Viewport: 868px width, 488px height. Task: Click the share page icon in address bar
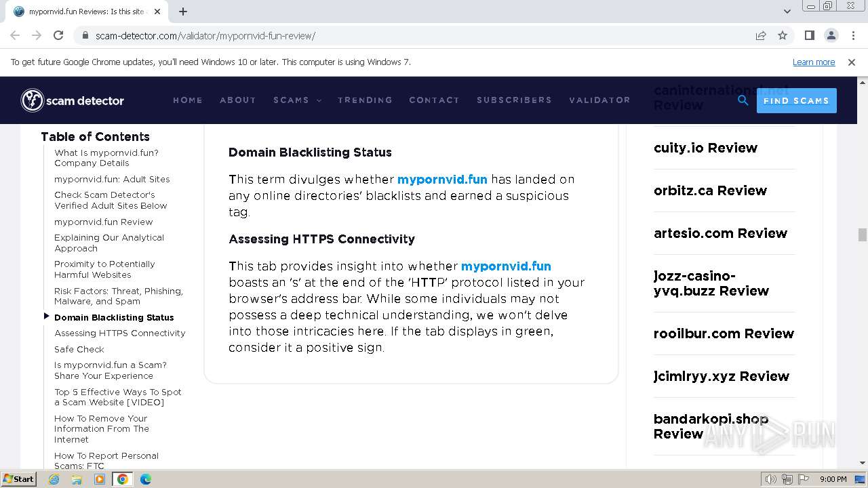tap(761, 35)
